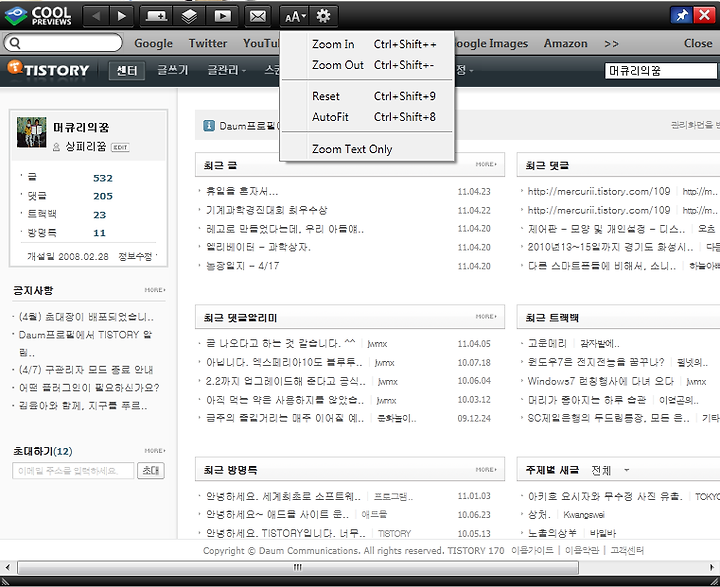Click the CoolPreviews forward arrow button
The image size is (720, 587).
[x=122, y=17]
